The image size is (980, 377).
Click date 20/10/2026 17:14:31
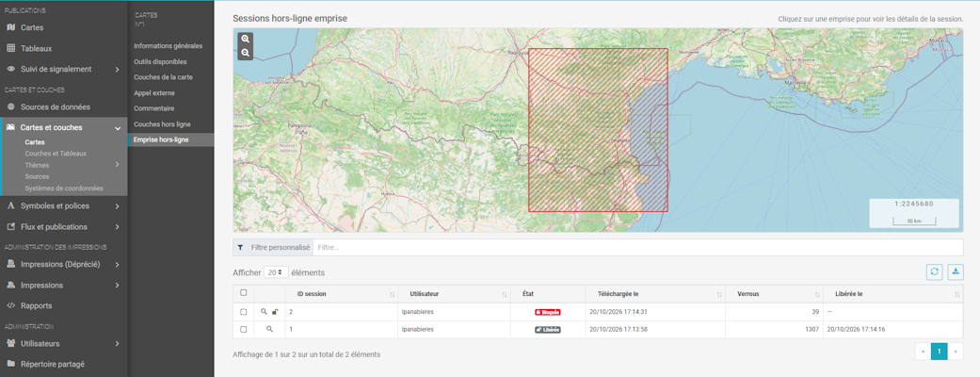point(619,312)
